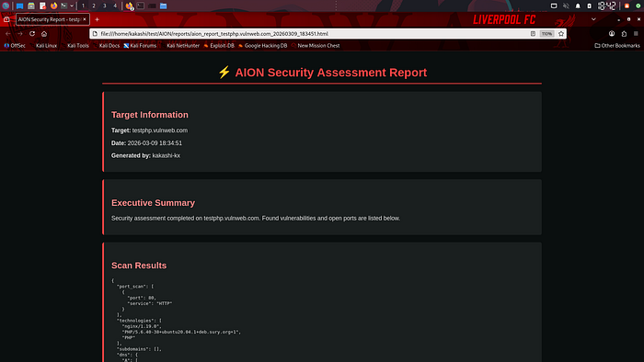The image size is (644, 362).
Task: Click the page info icon in address bar
Action: pyautogui.click(x=95, y=34)
